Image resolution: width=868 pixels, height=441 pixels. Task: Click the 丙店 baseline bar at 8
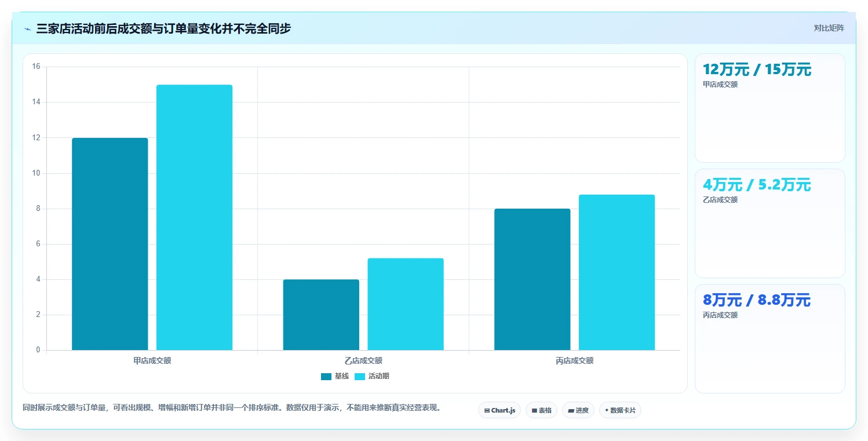click(533, 279)
